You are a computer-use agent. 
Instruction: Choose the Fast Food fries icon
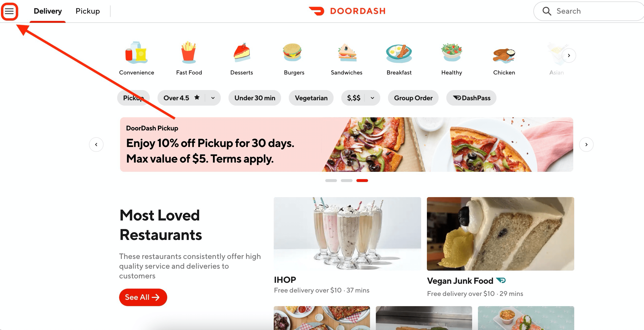189,53
